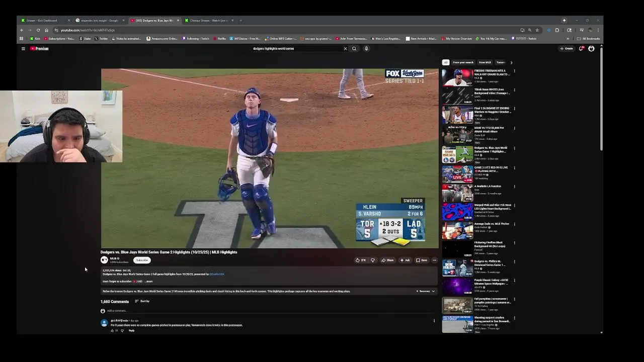
Task: Select the From your search chip
Action: click(x=463, y=62)
